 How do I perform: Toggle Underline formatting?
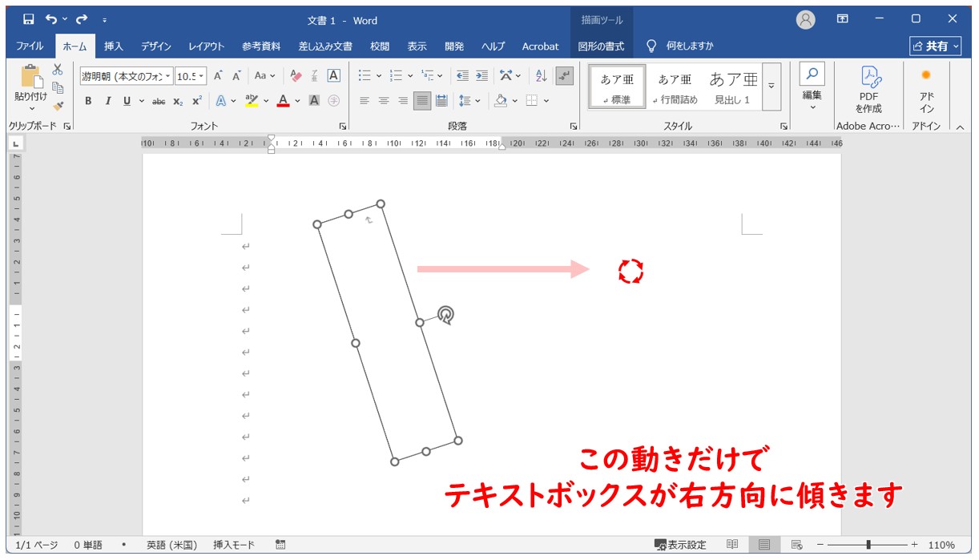(127, 101)
